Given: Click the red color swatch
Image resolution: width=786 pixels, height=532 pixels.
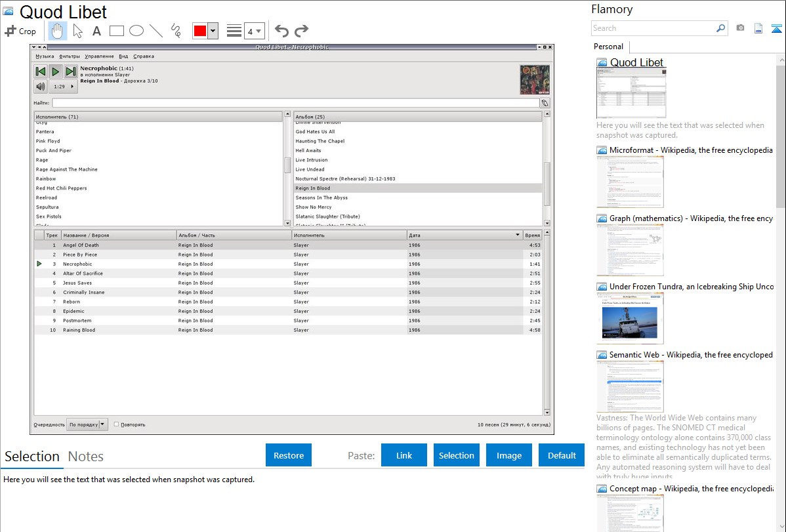Looking at the screenshot, I should (x=199, y=31).
